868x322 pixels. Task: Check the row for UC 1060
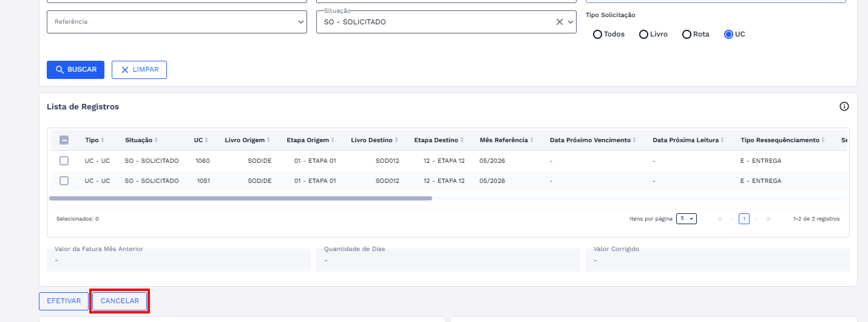point(64,160)
